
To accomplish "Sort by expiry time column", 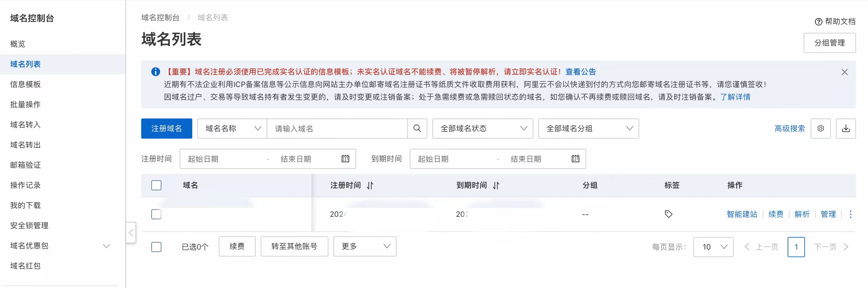I will (496, 185).
